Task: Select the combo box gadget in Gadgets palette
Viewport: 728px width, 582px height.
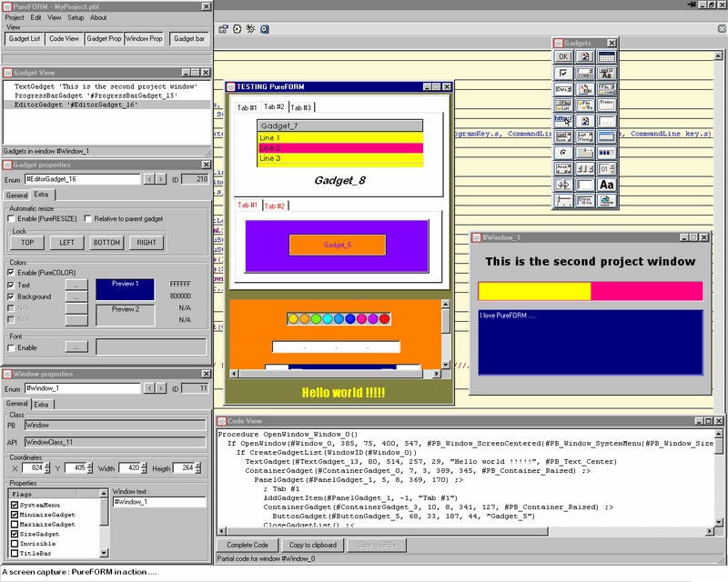Action: point(585,73)
